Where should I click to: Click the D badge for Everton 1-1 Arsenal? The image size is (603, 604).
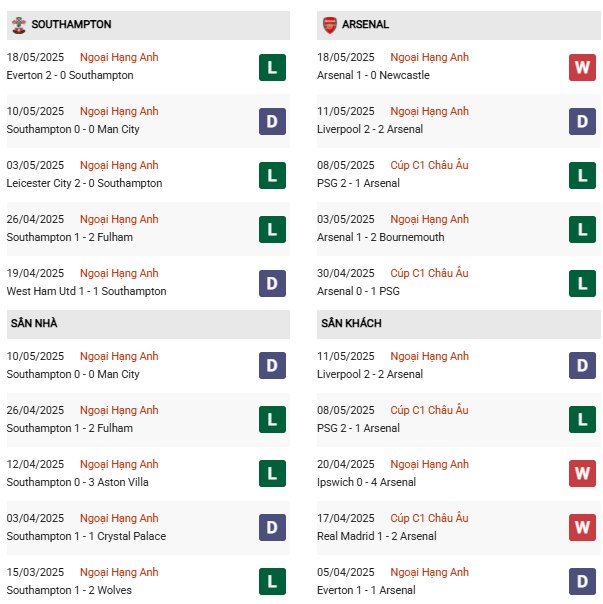pyautogui.click(x=582, y=582)
